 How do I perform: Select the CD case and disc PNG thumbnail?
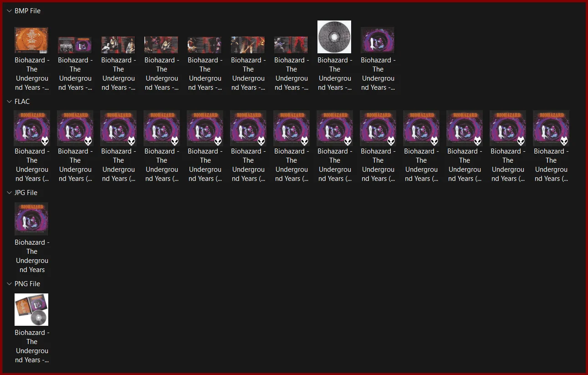31,310
